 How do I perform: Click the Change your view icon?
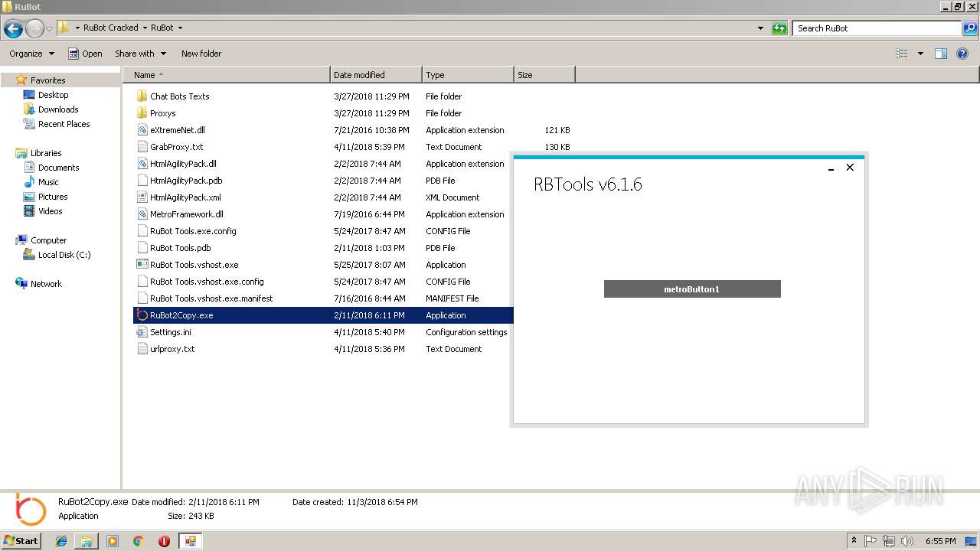coord(902,54)
